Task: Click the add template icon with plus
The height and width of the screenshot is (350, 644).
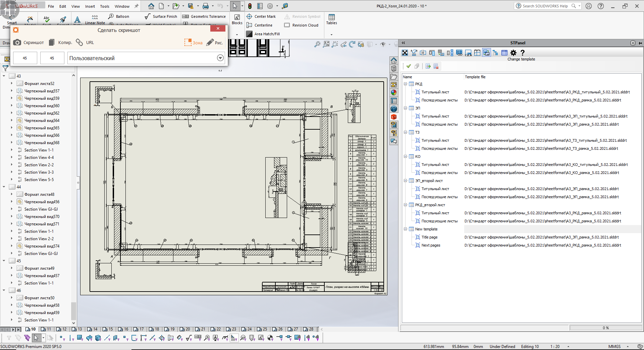Action: tap(428, 66)
